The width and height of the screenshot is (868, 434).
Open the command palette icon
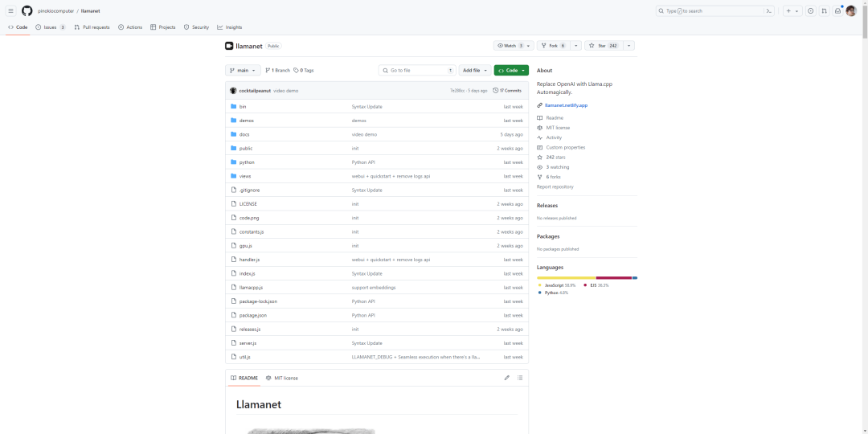768,11
